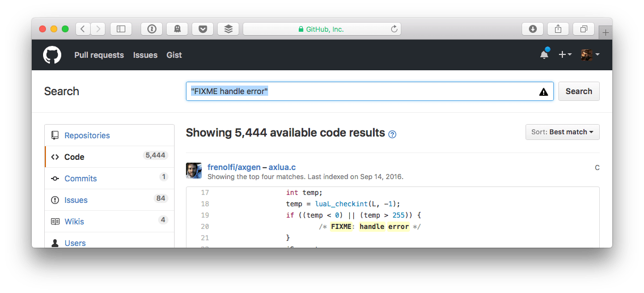Click the 5,444 count badge next to Code
This screenshot has height=293, width=644.
(x=155, y=155)
